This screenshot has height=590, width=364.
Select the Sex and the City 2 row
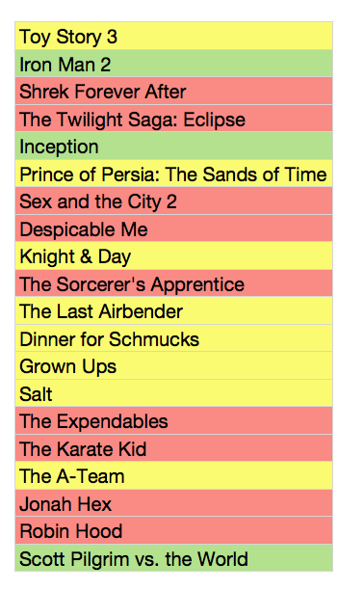pyautogui.click(x=173, y=201)
